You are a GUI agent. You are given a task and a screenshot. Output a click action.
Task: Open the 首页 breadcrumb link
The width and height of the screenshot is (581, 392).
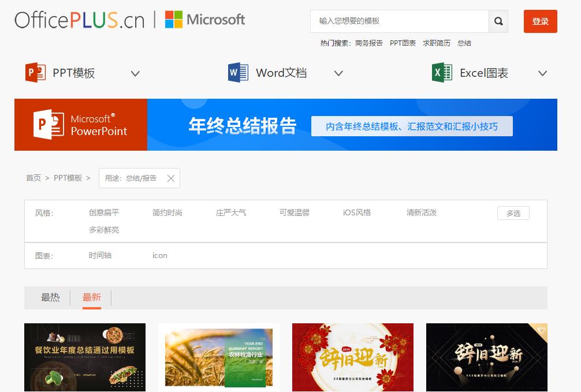tap(33, 178)
